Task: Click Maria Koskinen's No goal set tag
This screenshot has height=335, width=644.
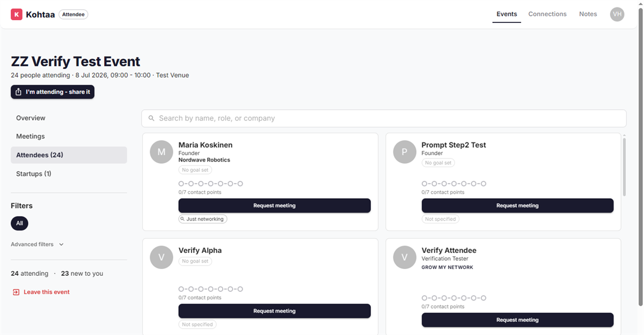Action: point(195,170)
